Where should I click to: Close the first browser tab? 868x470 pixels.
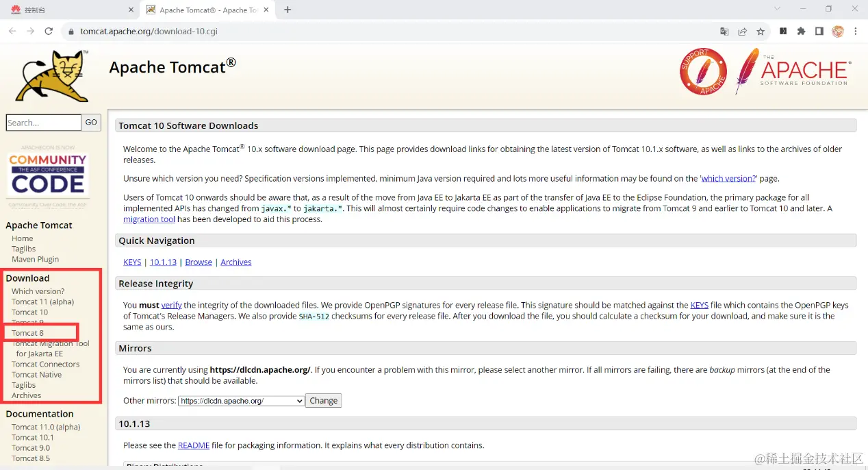point(131,10)
